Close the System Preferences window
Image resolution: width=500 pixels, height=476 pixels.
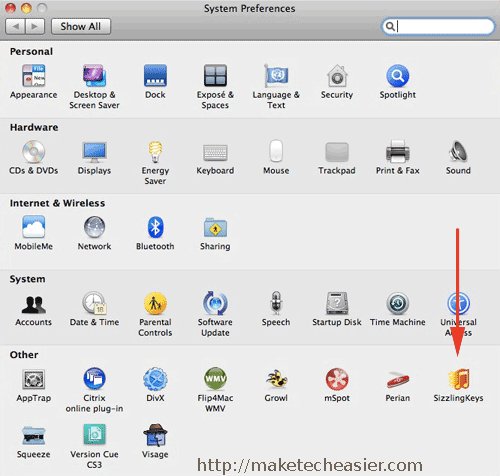(x=10, y=8)
